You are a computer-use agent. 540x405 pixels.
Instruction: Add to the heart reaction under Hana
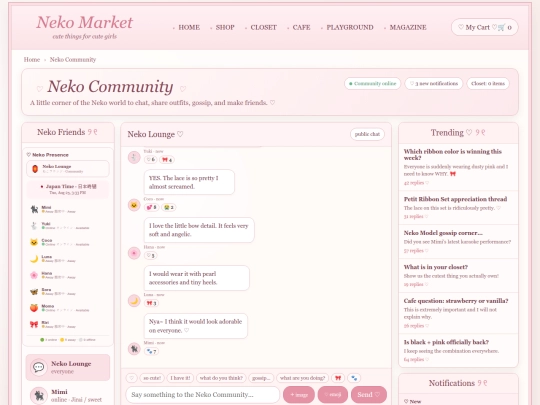[x=150, y=255]
